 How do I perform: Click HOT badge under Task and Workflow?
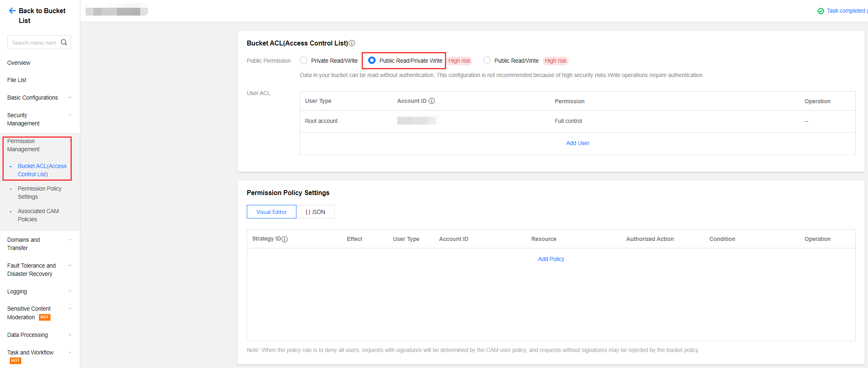(x=16, y=361)
